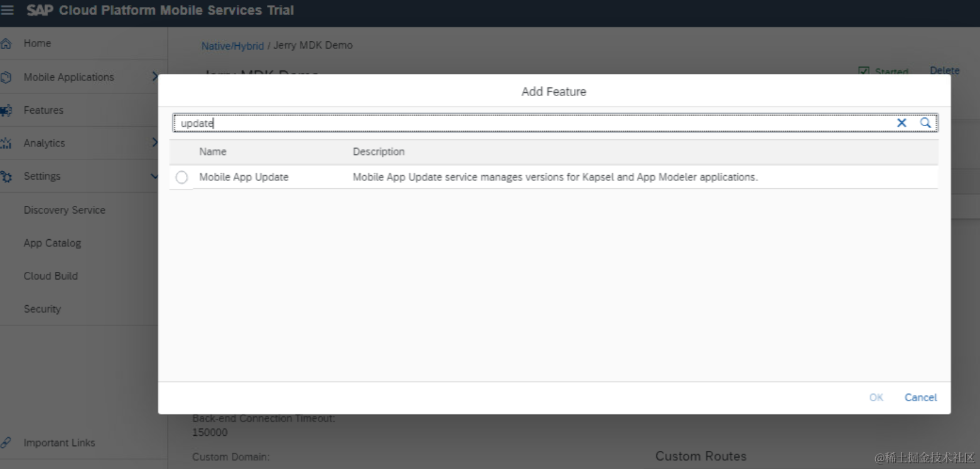The image size is (980, 469).
Task: Open Analytics menu item
Action: pos(44,143)
